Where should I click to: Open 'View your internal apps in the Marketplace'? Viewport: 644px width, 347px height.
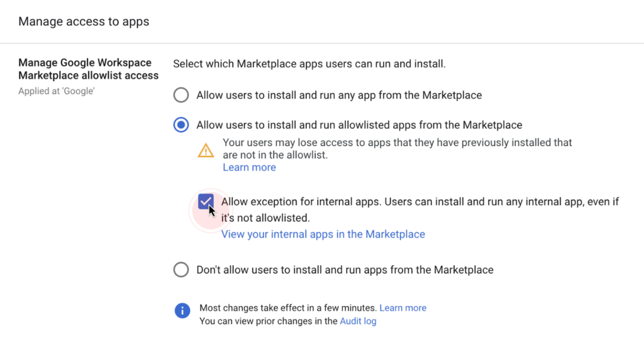pyautogui.click(x=323, y=234)
